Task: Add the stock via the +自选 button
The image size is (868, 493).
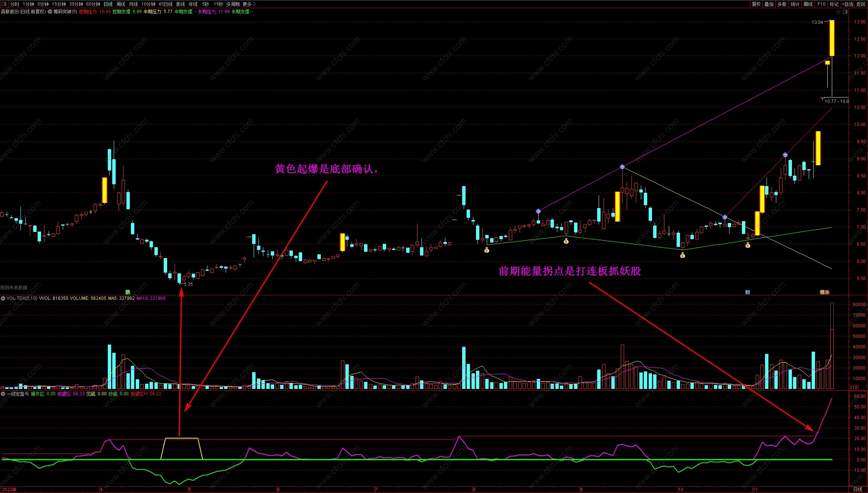Action: (x=847, y=4)
